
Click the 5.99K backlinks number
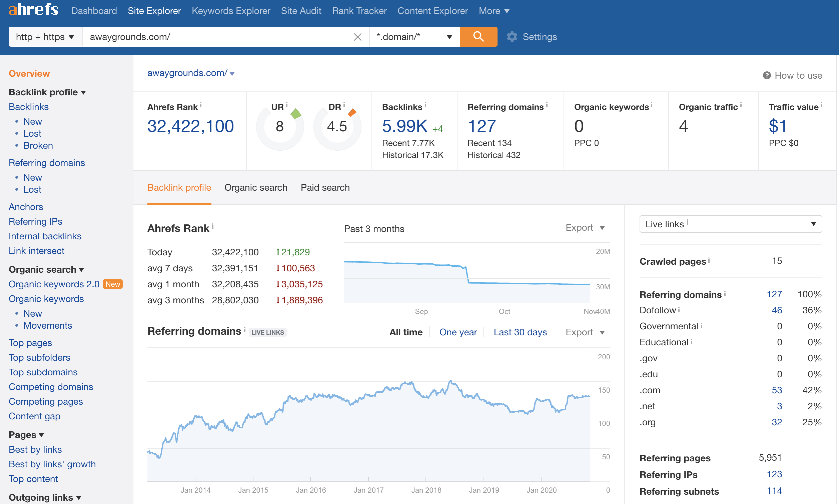tap(404, 126)
